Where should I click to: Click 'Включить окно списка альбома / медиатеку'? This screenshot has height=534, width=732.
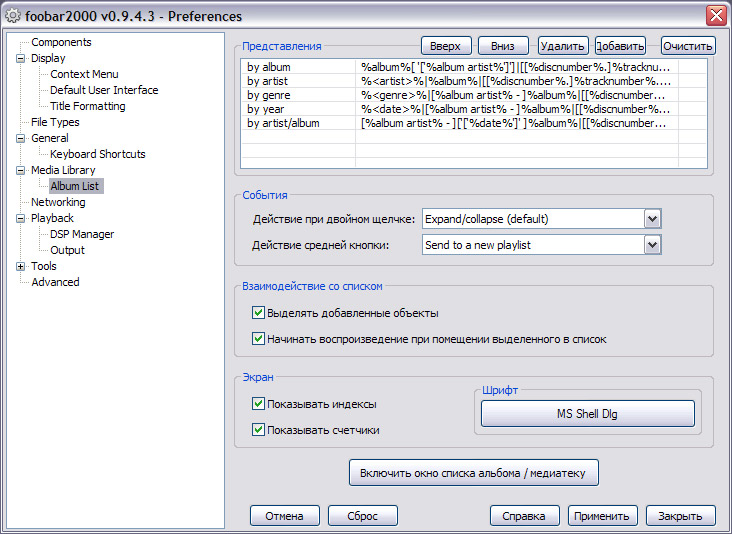coord(473,473)
